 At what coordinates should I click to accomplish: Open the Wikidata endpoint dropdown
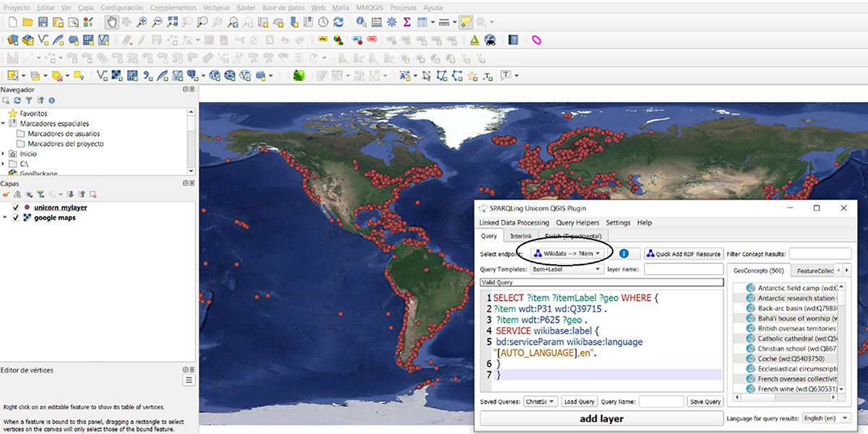pos(567,254)
